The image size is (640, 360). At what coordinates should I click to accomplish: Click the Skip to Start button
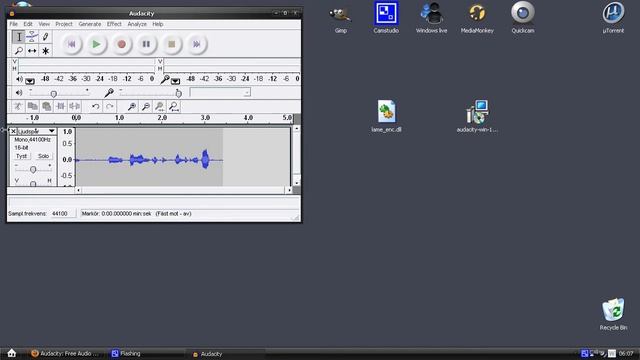pyautogui.click(x=71, y=44)
